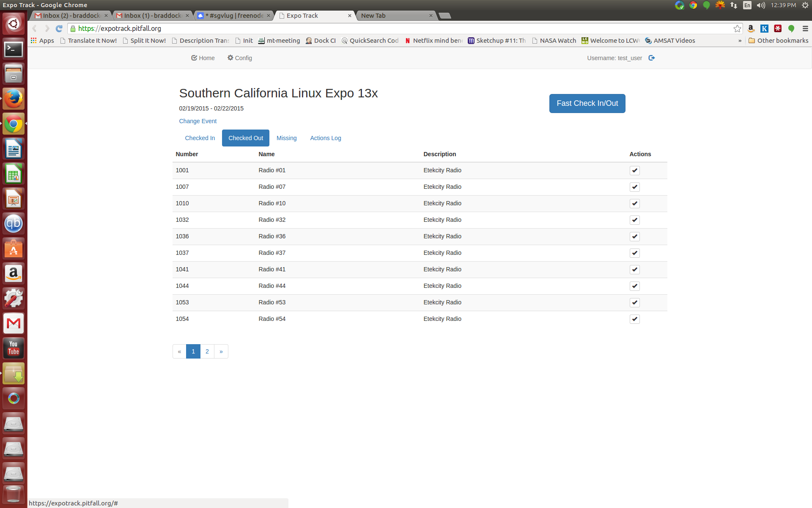The height and width of the screenshot is (508, 812).
Task: Click the checkmark action for Radio #10
Action: coord(634,204)
